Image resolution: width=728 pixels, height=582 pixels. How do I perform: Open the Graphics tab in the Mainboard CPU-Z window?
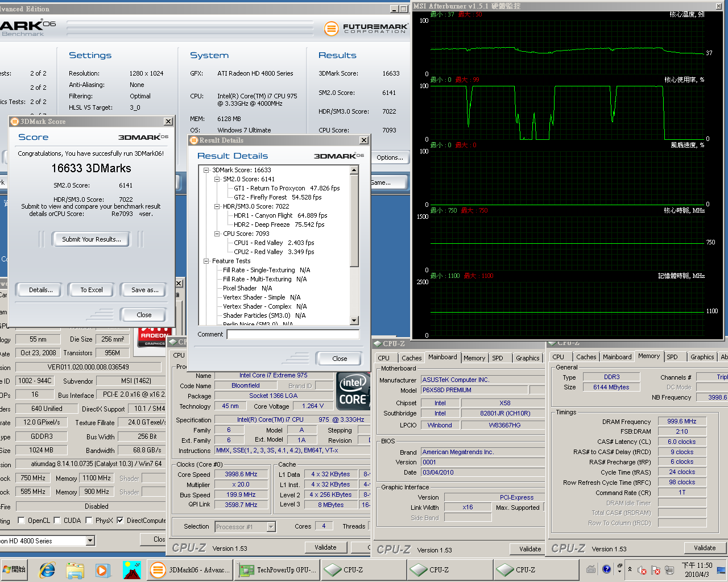tap(527, 358)
